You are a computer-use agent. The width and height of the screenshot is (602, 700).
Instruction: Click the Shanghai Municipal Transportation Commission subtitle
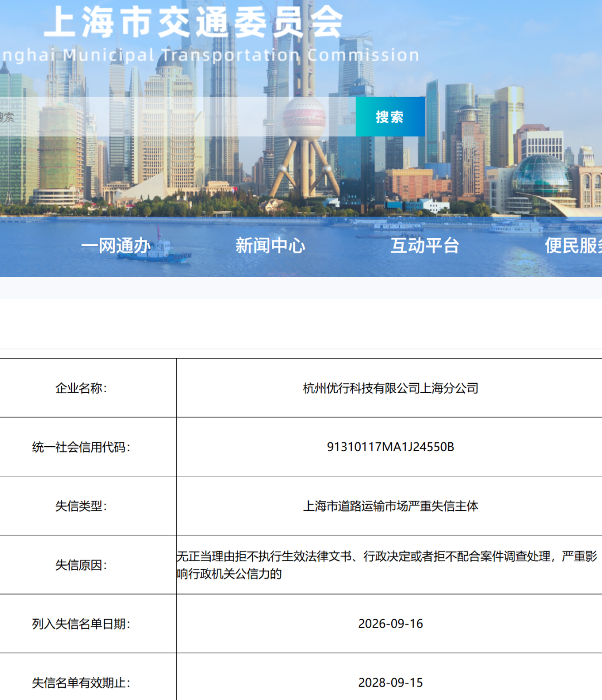point(210,55)
